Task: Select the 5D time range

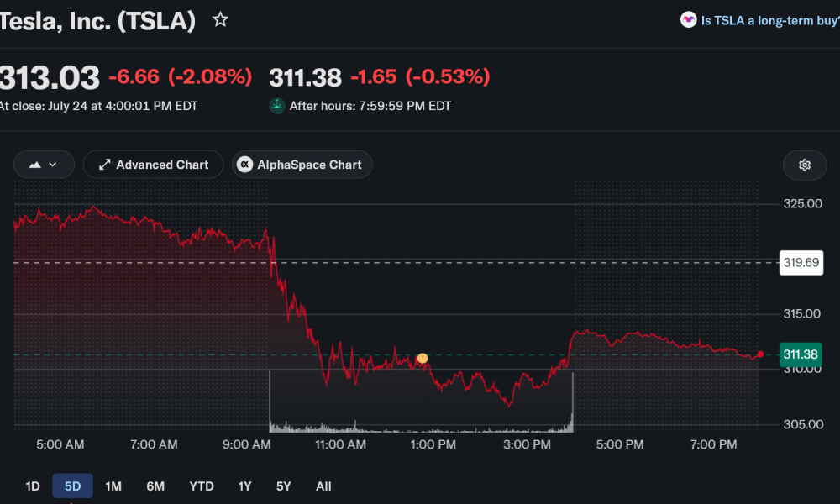Action: tap(72, 486)
